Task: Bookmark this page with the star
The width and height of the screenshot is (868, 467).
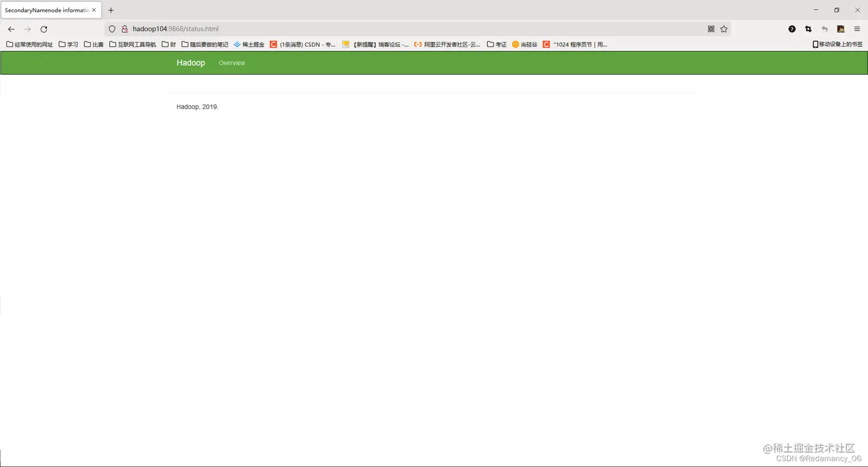Action: pos(724,29)
